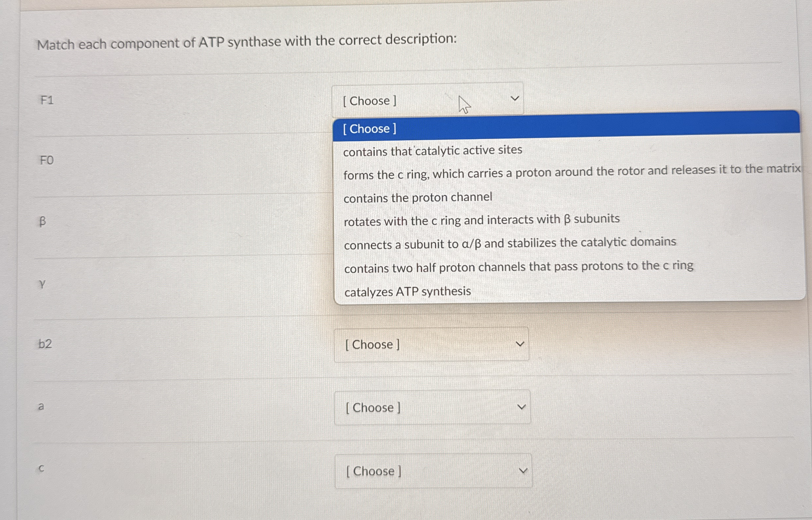
Task: Click chevron arrow in row a dropdown
Action: [521, 407]
